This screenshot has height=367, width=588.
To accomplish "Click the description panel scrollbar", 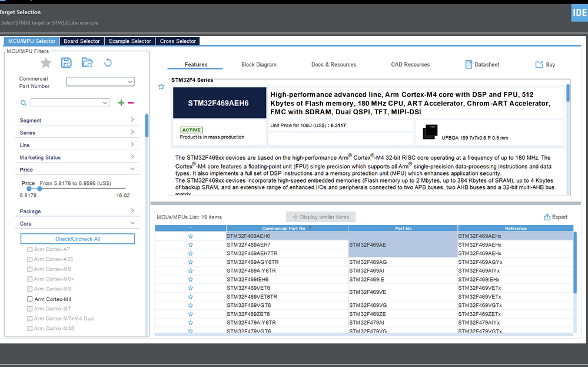I will tap(568, 93).
